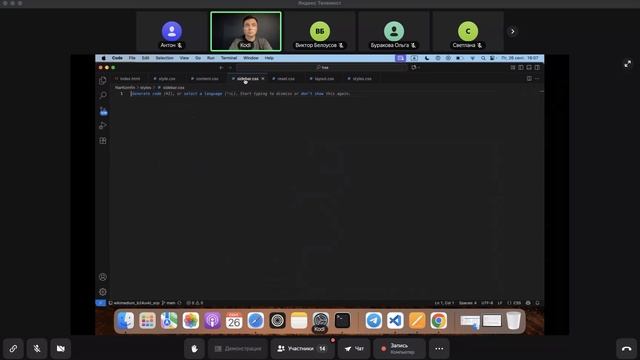Open Google Chrome in the Dock
640x360 pixels.
[438, 320]
